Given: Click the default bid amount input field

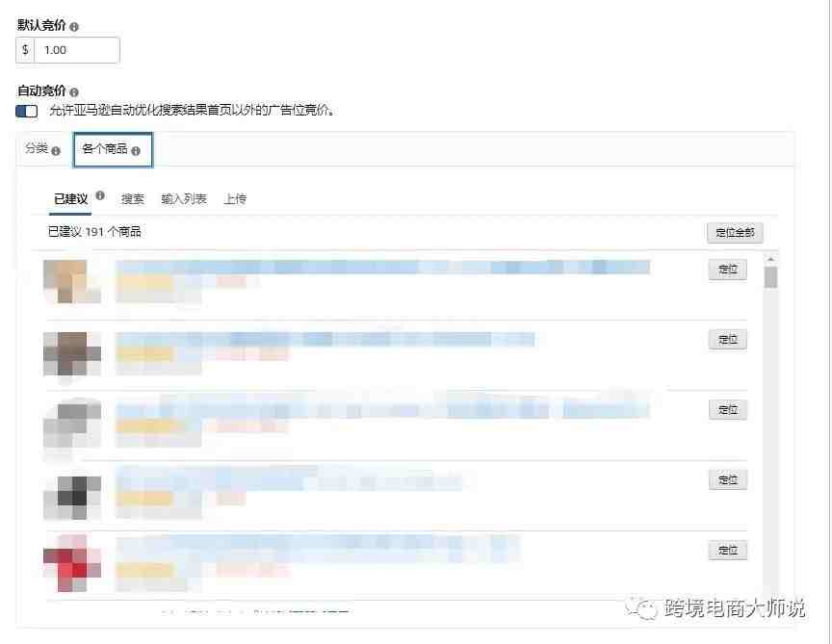Looking at the screenshot, I should [77, 50].
